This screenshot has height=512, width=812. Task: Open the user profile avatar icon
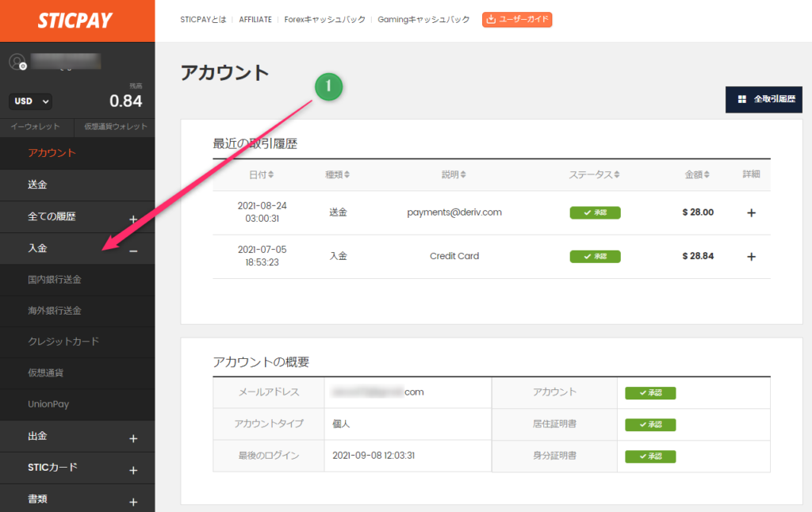point(17,62)
